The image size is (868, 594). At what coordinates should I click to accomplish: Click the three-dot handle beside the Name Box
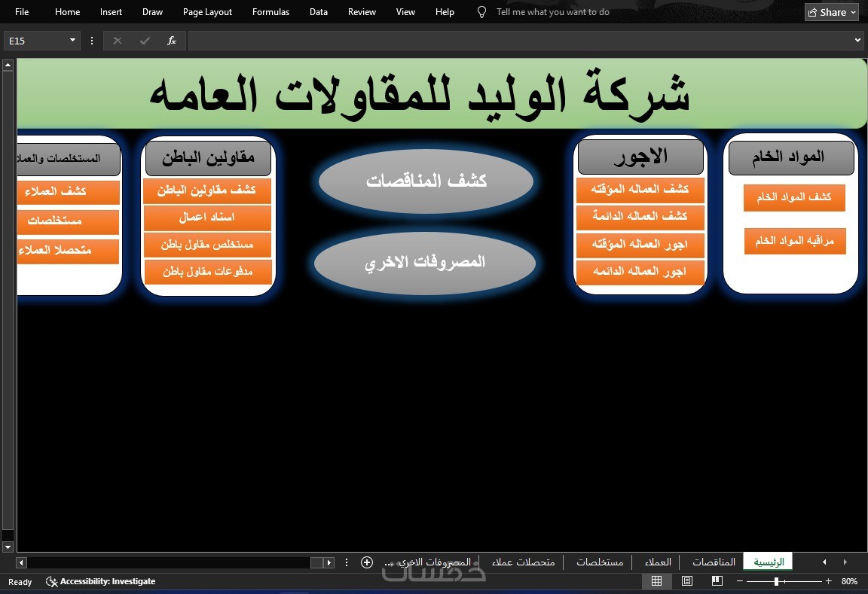pos(92,41)
